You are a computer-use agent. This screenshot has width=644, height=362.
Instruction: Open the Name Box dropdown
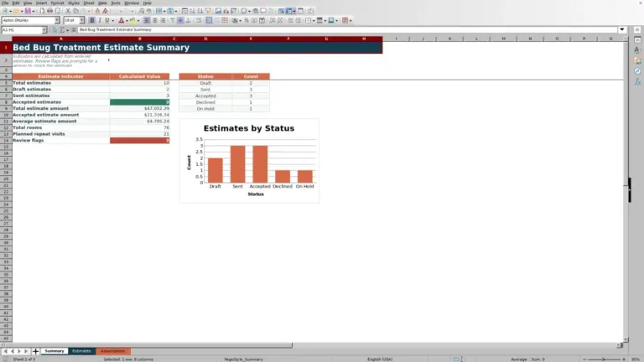click(44, 29)
